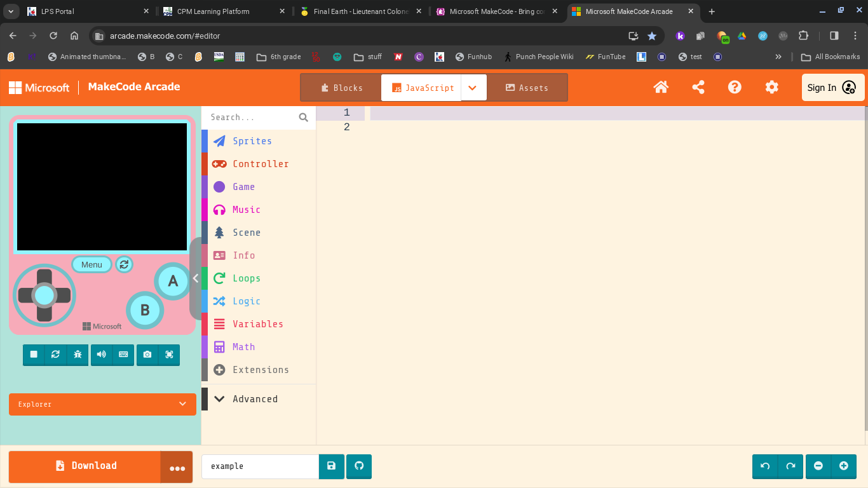The width and height of the screenshot is (868, 488).
Task: Click the D-pad center on the simulator
Action: 44,295
